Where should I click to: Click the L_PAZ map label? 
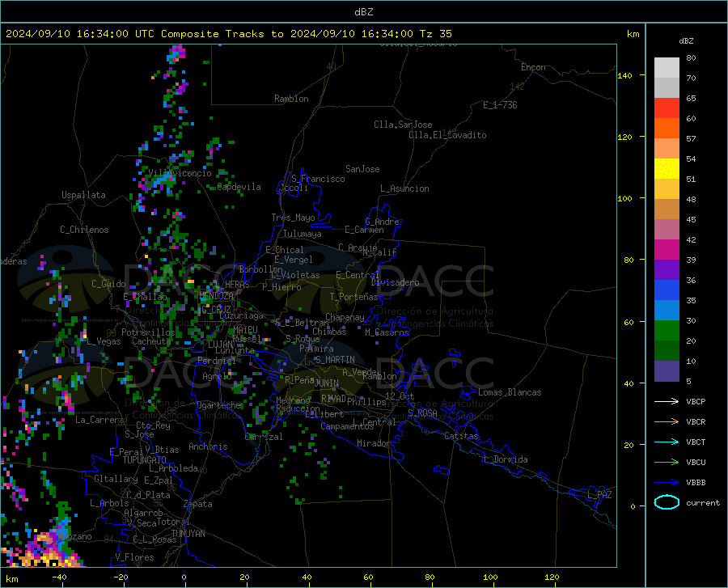tap(599, 495)
